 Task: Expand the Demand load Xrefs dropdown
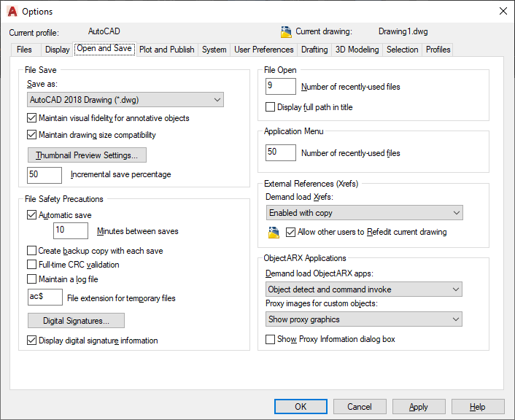[x=364, y=213]
